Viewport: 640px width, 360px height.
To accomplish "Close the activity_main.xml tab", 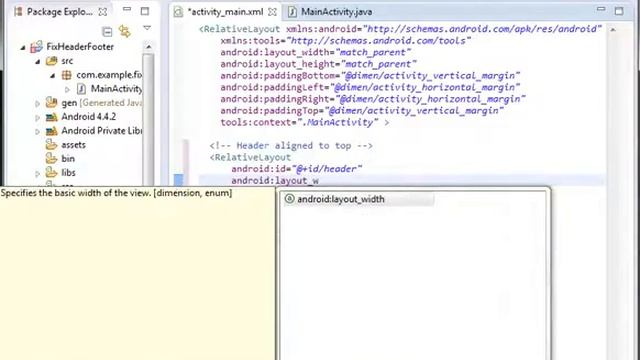I will (x=272, y=12).
